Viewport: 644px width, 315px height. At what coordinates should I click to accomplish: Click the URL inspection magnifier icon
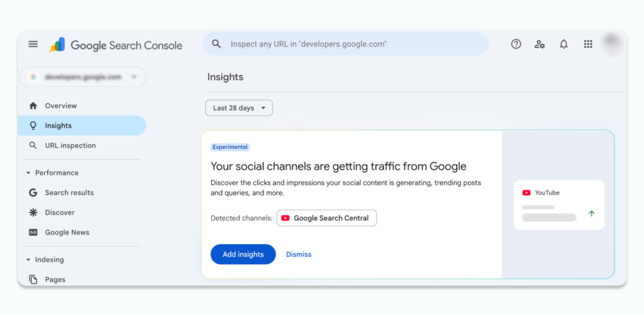pyautogui.click(x=33, y=145)
